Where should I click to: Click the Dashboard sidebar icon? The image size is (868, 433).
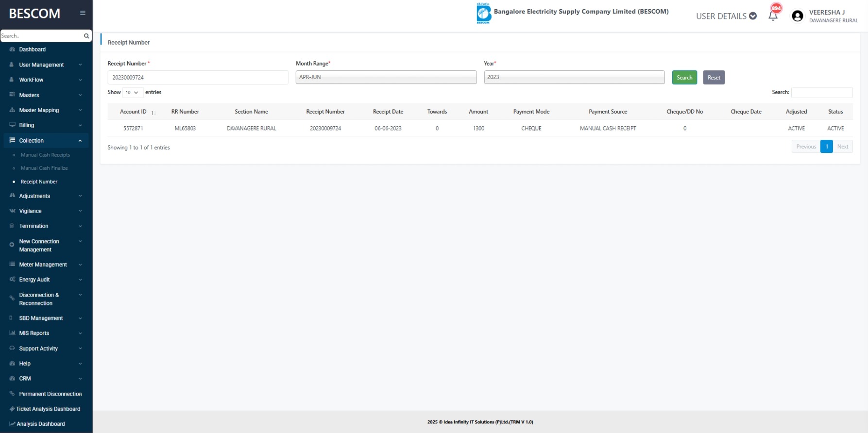[x=12, y=50]
